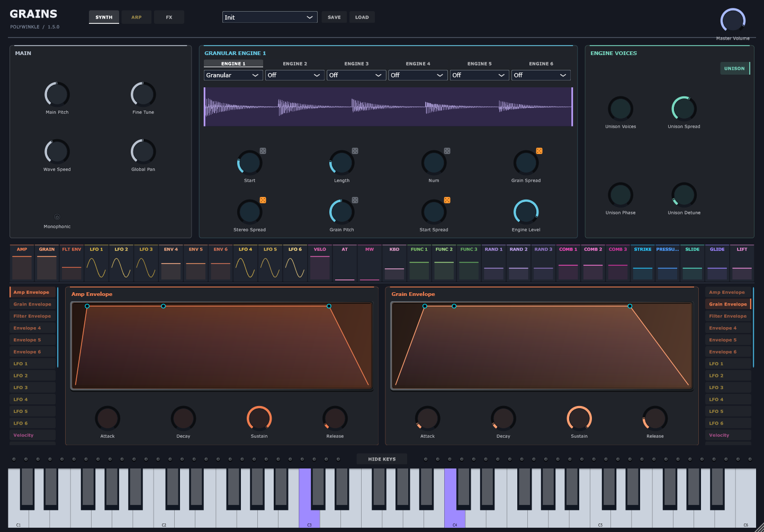Switch to the SYNTH tab

[x=104, y=17]
